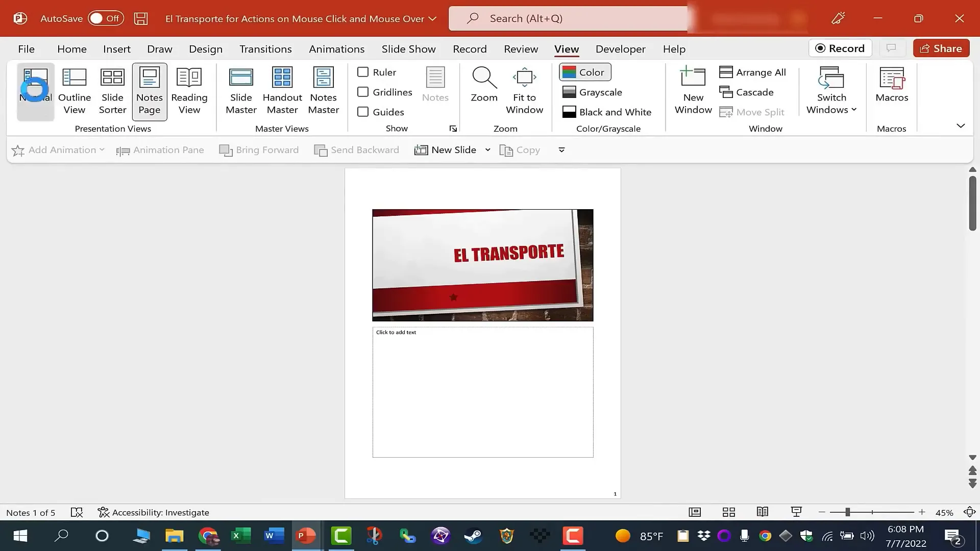Select Color mode
Image resolution: width=980 pixels, height=551 pixels.
585,72
